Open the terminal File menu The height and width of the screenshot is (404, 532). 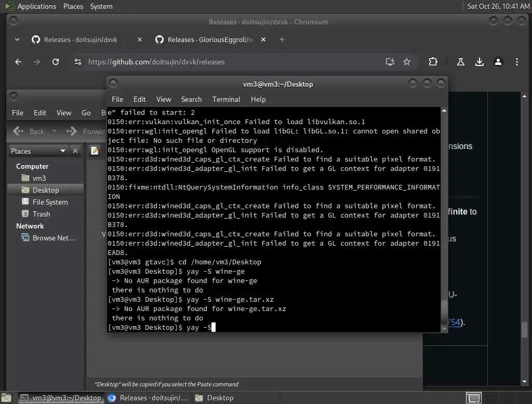point(117,99)
